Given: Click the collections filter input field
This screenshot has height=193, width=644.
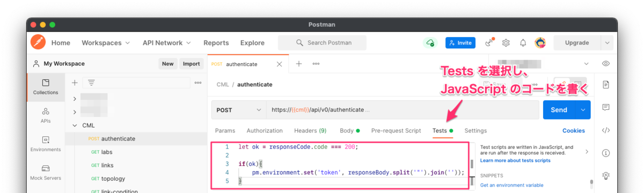Looking at the screenshot, I should click(137, 83).
